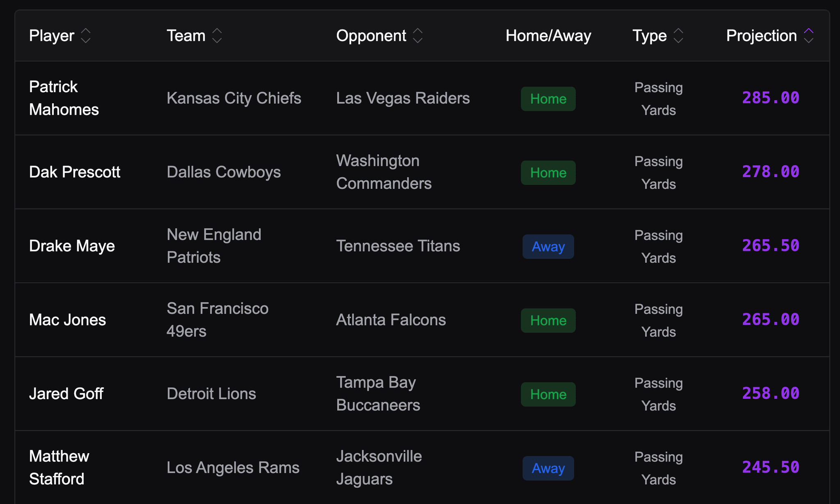This screenshot has width=840, height=504.
Task: Click Jared Goff's Home badge
Action: coord(548,394)
